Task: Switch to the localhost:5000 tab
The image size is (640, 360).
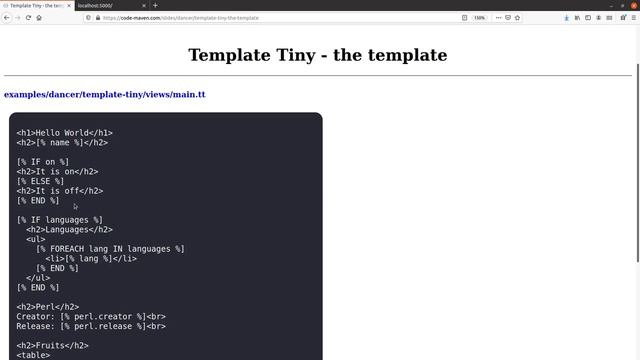Action: click(109, 6)
